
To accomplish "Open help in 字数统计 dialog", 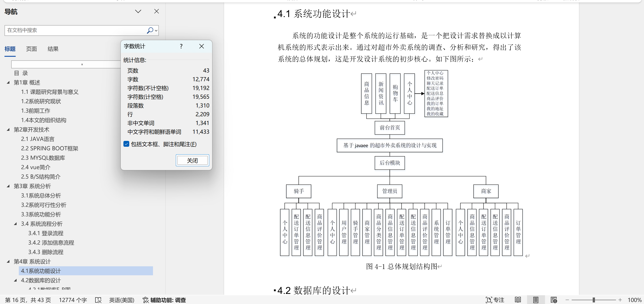I will (x=181, y=46).
